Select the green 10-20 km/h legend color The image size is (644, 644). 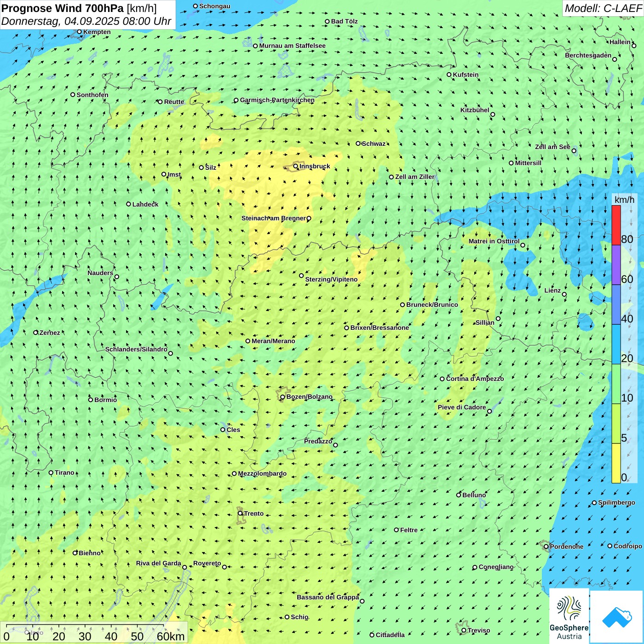(616, 384)
